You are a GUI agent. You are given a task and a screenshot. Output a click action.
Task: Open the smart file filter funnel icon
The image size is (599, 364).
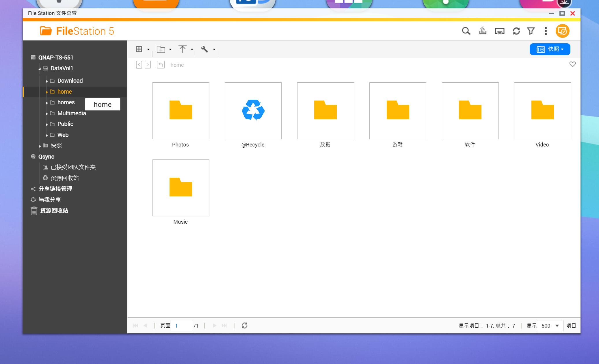[x=531, y=31]
